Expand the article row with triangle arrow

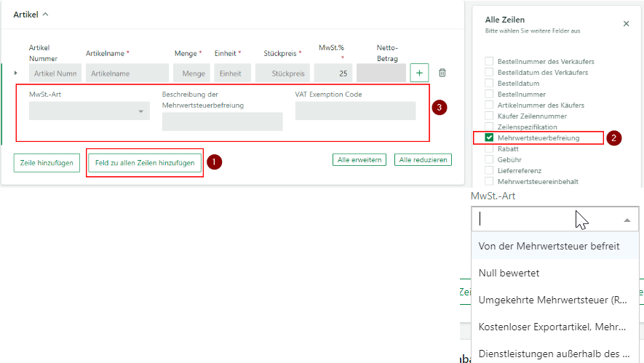17,73
